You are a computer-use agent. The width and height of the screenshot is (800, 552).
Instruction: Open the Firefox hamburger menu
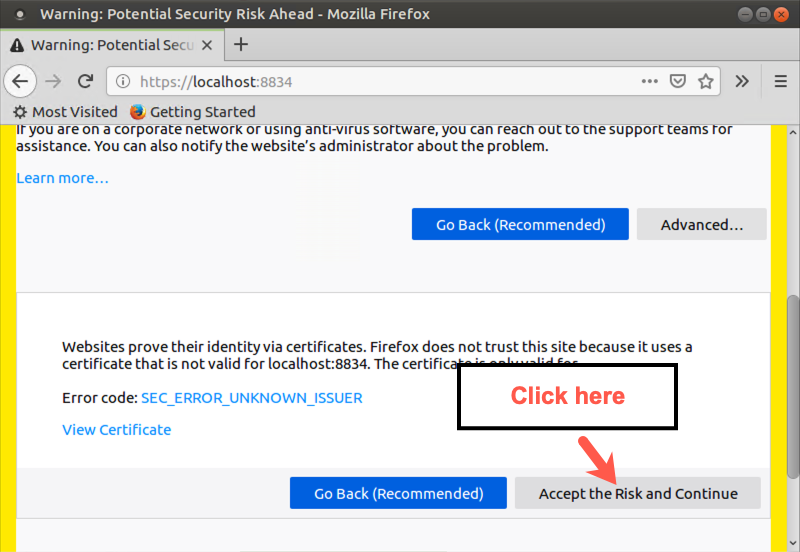[x=781, y=81]
